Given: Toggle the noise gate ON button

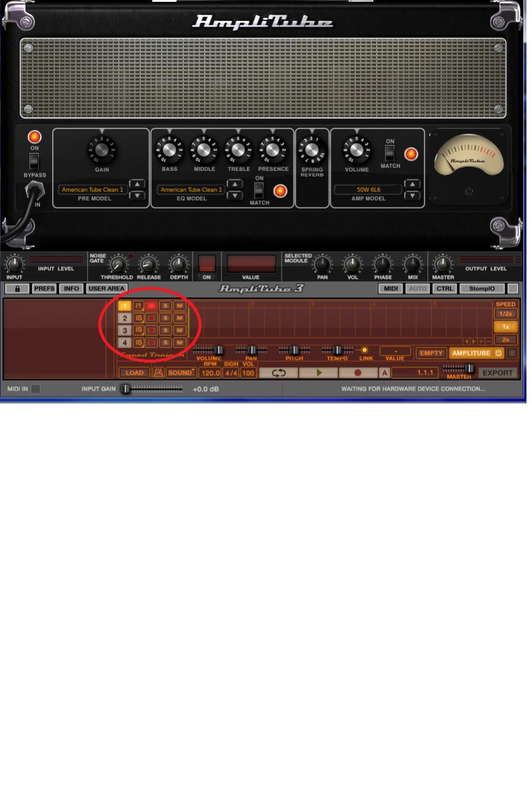Looking at the screenshot, I should [x=206, y=263].
